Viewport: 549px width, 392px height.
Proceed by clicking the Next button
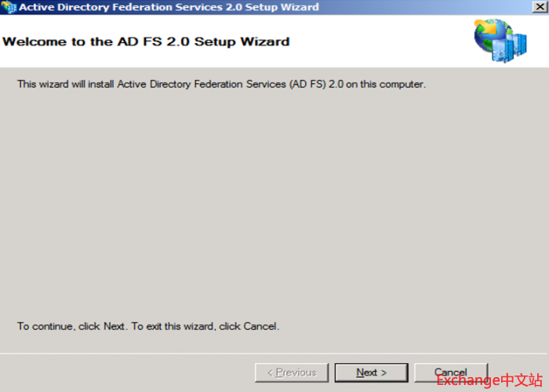pos(371,372)
